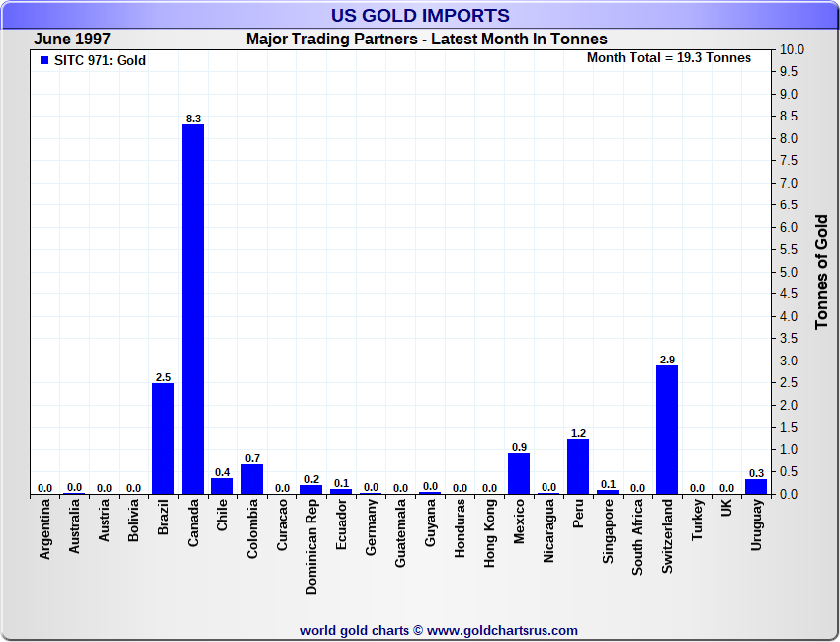Image resolution: width=840 pixels, height=642 pixels.
Task: Select the Month Total 19.3 Tonnes text
Action: (x=668, y=58)
